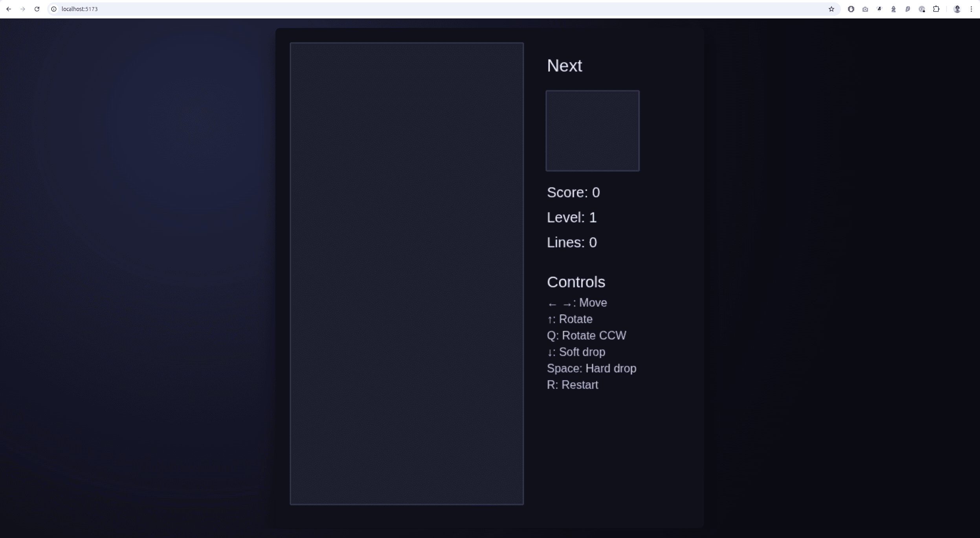Reload the Tetris page
Viewport: 980px width, 538px height.
coord(37,9)
